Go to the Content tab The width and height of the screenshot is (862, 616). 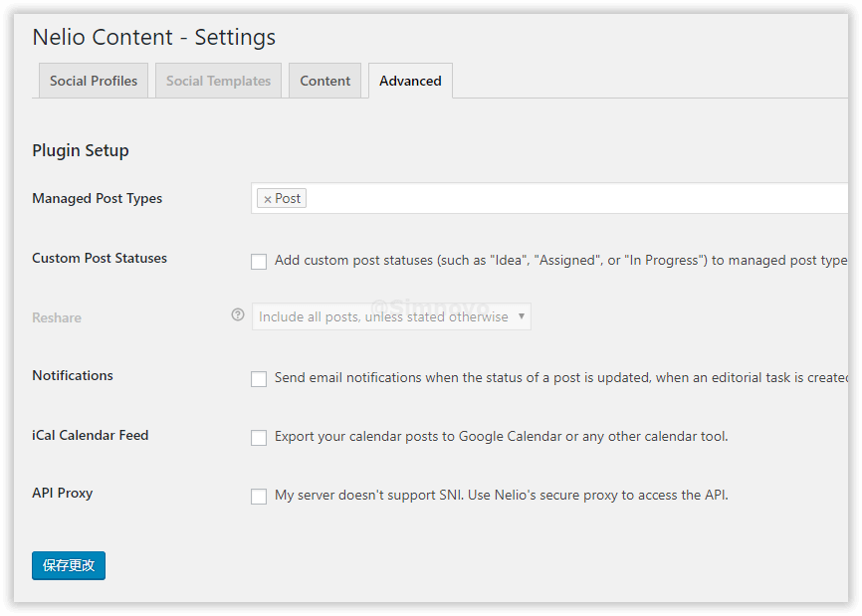tap(325, 81)
